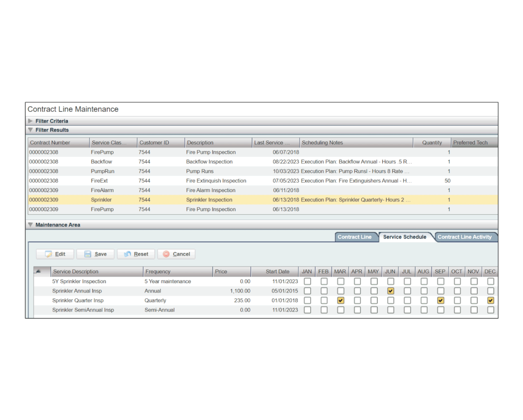Check SEP for Sprinkler SemiAnnual Insp
The width and height of the screenshot is (523, 420).
[440, 310]
